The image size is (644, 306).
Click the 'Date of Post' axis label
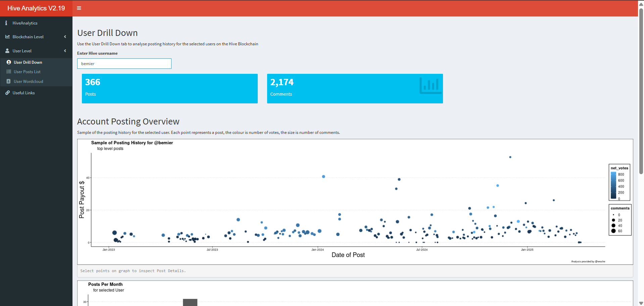click(348, 255)
